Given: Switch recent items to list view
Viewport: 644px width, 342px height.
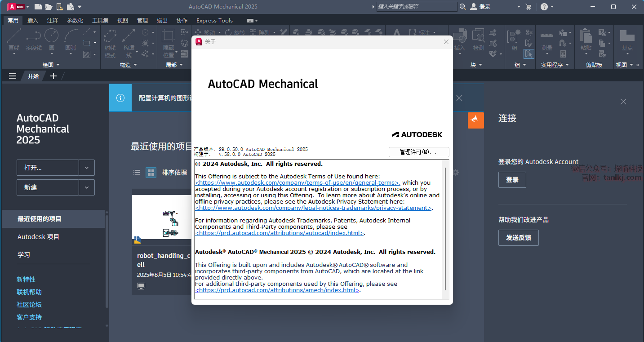Looking at the screenshot, I should coord(137,173).
